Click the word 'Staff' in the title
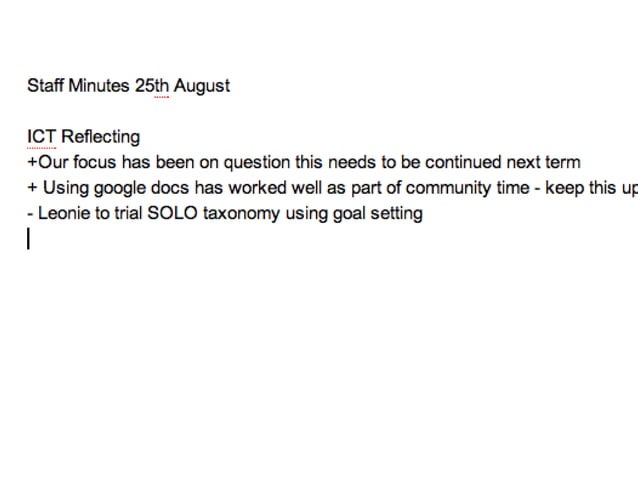This screenshot has height=479, width=638. pos(46,86)
